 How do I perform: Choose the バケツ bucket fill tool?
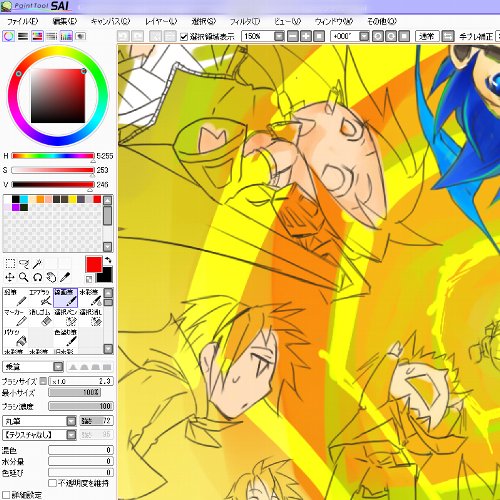pyautogui.click(x=15, y=337)
